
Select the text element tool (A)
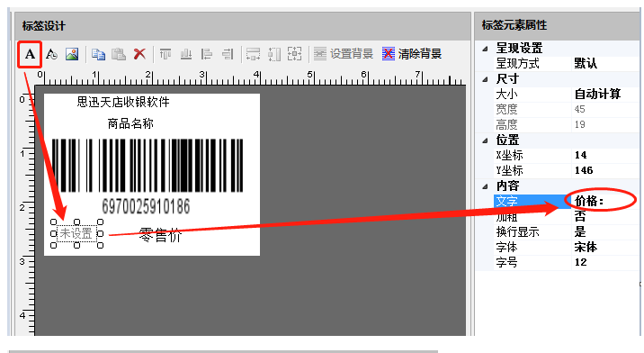pos(30,54)
